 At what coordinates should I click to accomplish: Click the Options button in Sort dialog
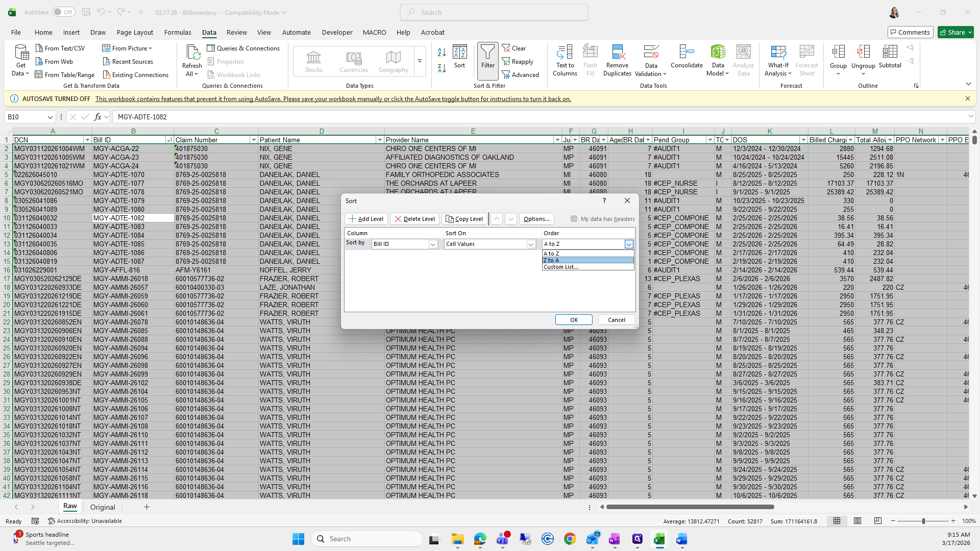click(536, 219)
